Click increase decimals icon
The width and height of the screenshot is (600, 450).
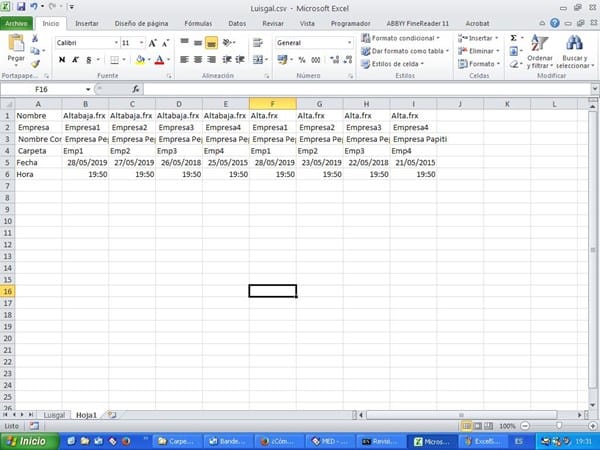pyautogui.click(x=334, y=60)
